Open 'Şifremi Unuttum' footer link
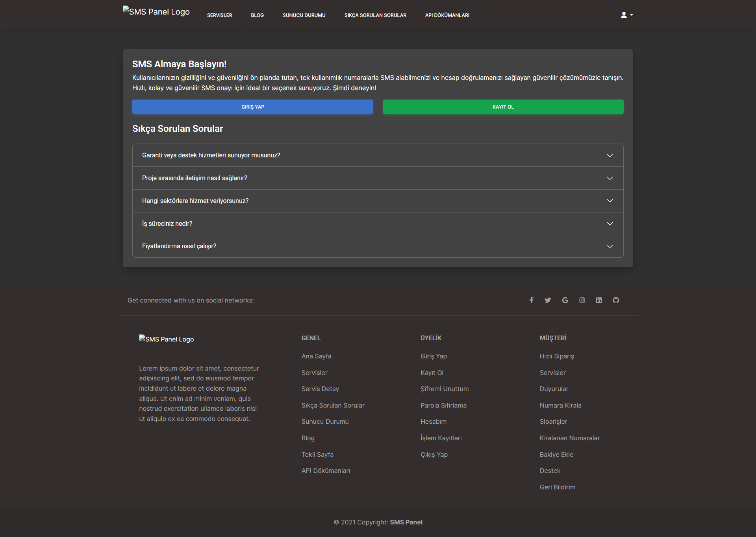Image resolution: width=756 pixels, height=537 pixels. coord(445,389)
